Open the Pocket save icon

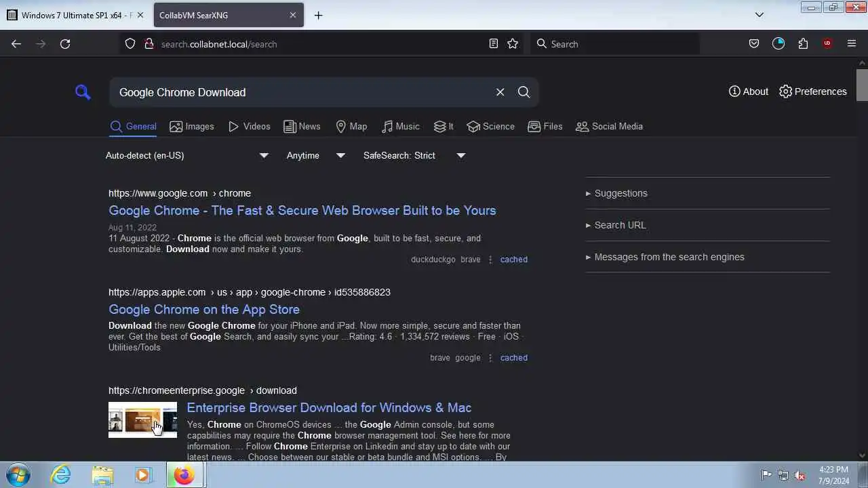tap(754, 43)
